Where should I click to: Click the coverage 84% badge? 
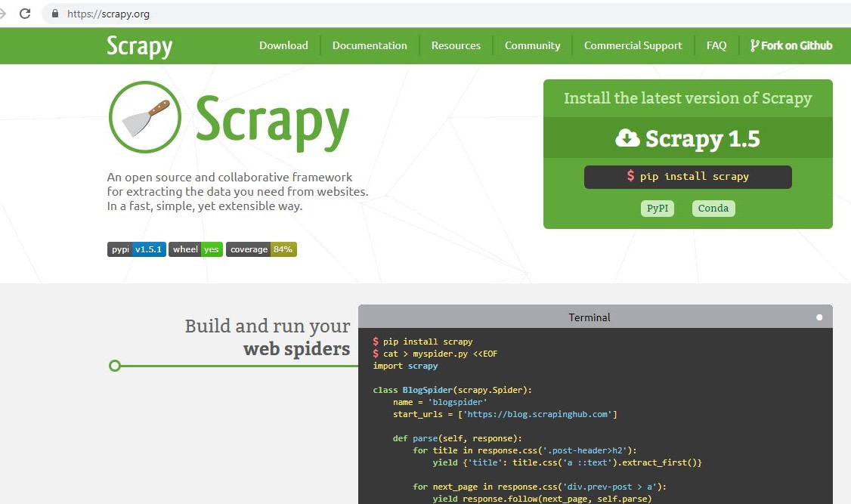pyautogui.click(x=261, y=249)
